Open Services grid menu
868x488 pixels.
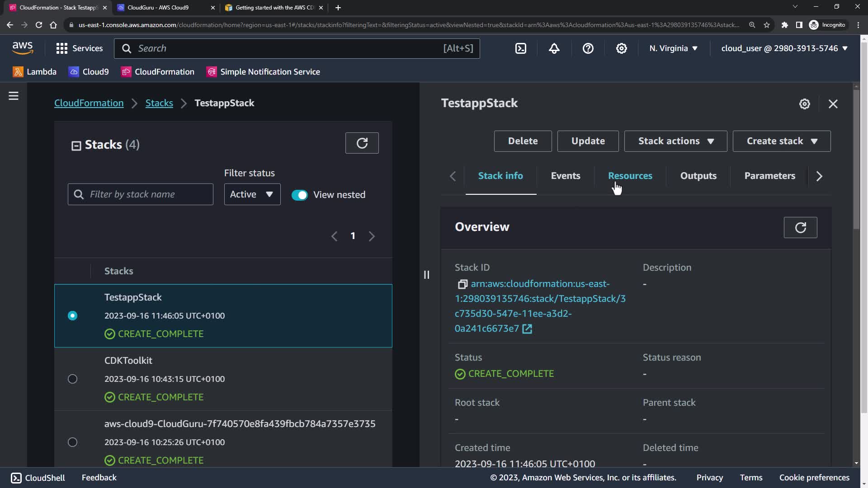(79, 48)
